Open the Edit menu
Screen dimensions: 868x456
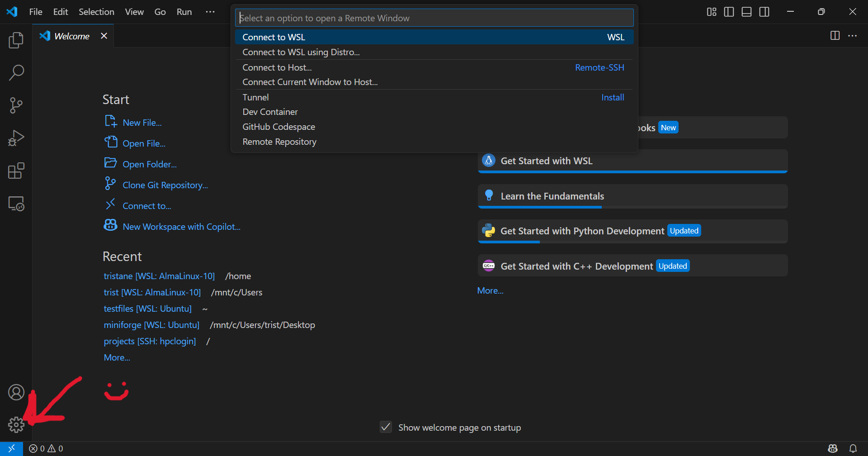coord(61,12)
